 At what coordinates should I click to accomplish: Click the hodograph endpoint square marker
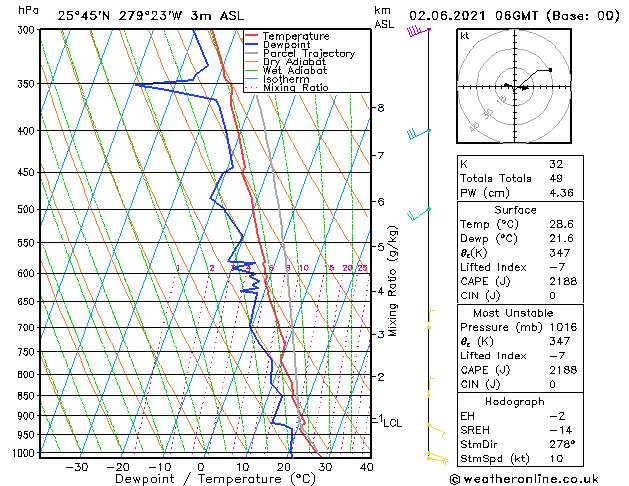click(550, 70)
